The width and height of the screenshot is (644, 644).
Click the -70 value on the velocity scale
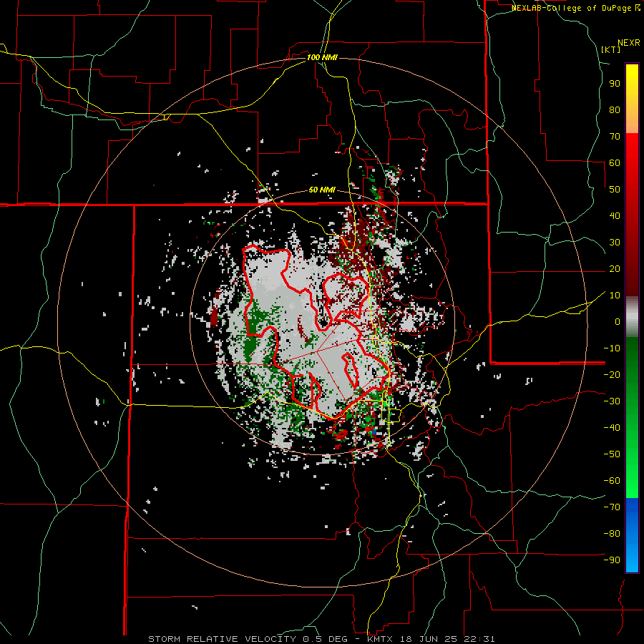click(x=612, y=507)
